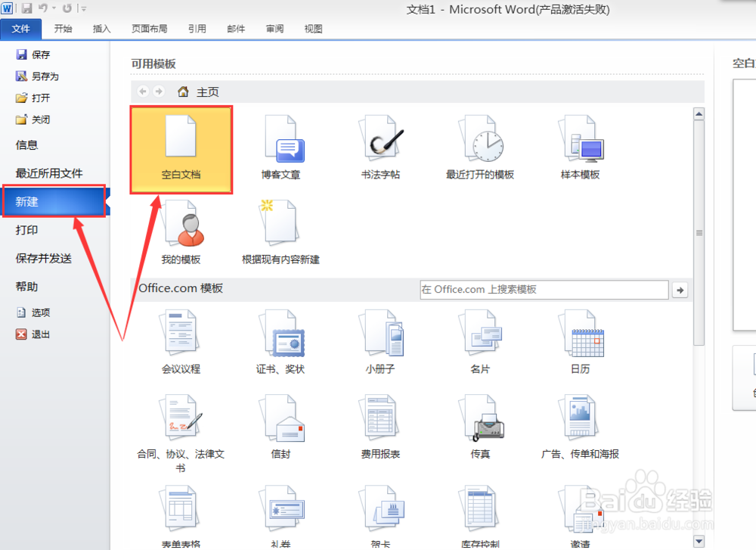Click the Back arrow in template navigation
This screenshot has width=756, height=550.
coord(143,92)
